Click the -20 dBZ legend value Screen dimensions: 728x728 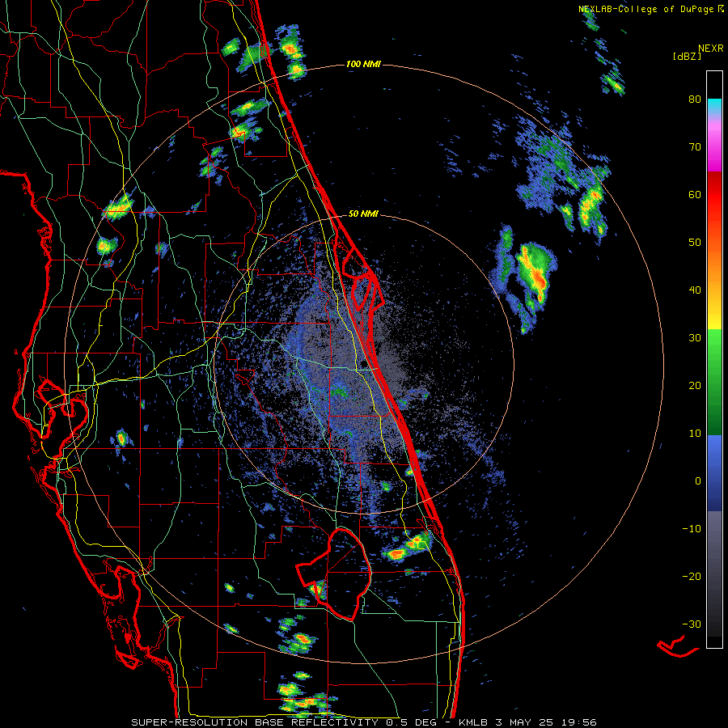click(692, 577)
